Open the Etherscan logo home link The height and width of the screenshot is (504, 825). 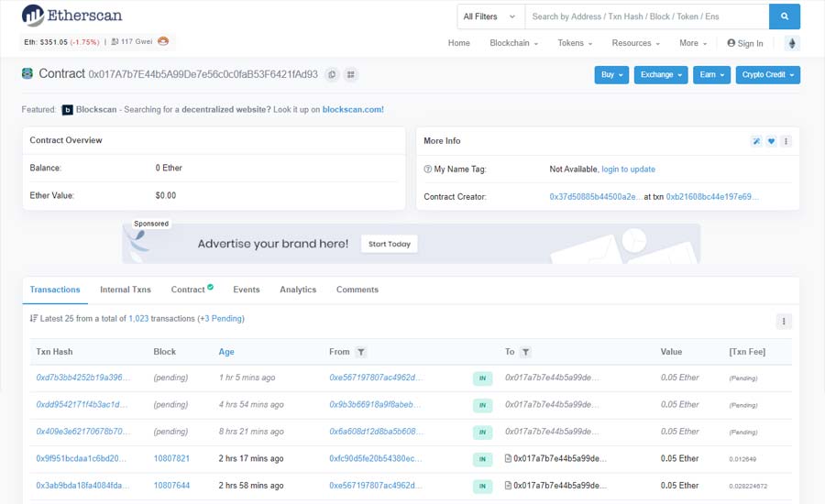click(71, 16)
